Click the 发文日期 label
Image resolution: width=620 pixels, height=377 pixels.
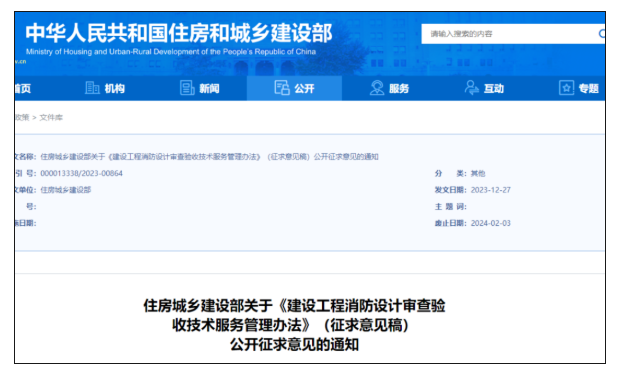click(450, 190)
